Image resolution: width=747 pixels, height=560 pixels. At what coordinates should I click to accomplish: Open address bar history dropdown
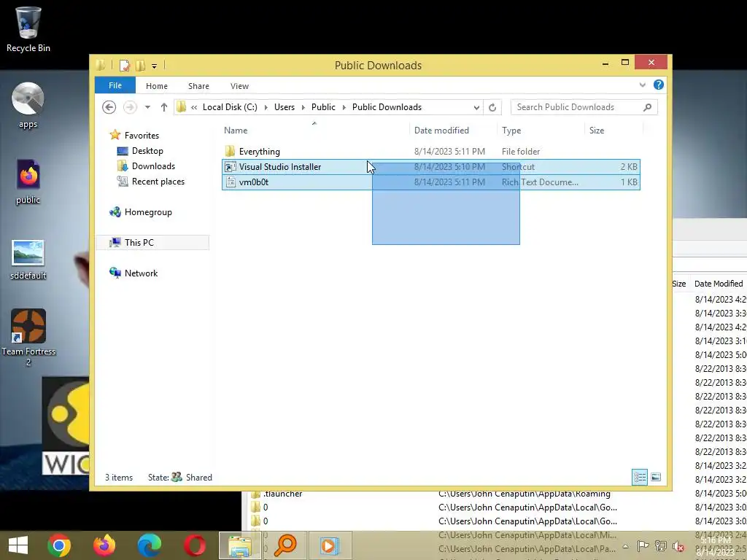tap(476, 108)
